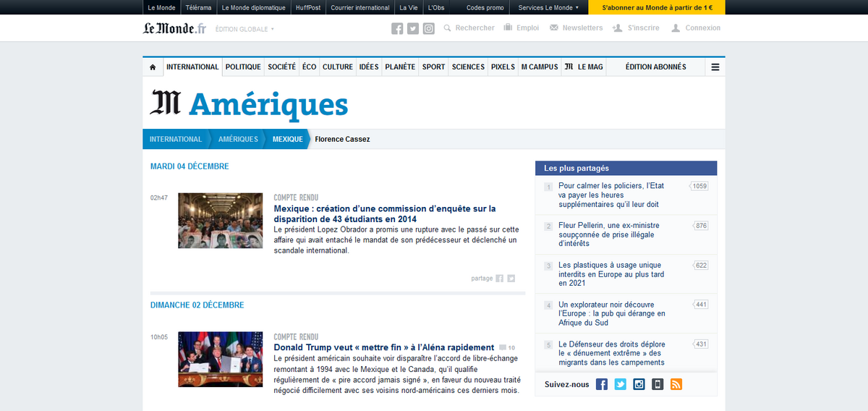Image resolution: width=868 pixels, height=411 pixels.
Task: Open 'Un explorateur noir' shared article
Action: (x=612, y=313)
